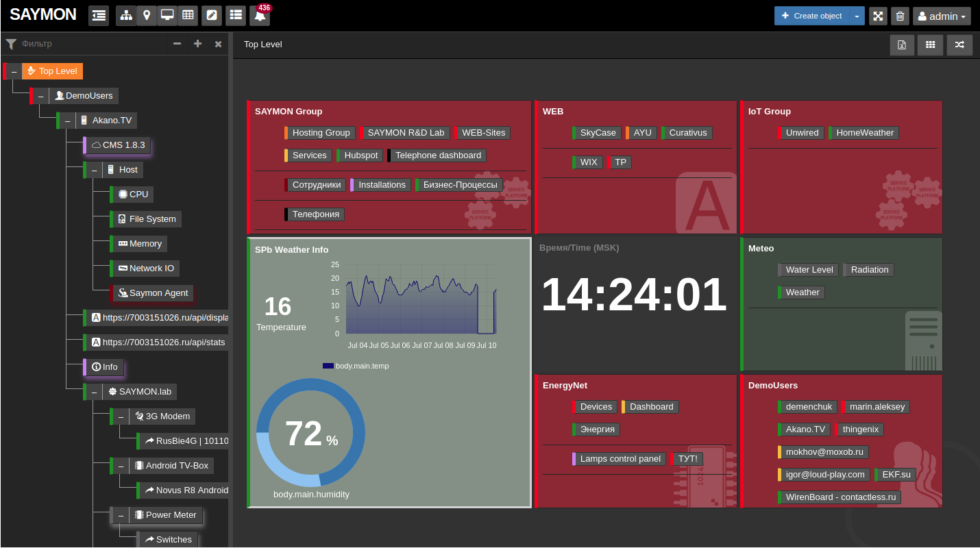The image size is (980, 548).
Task: Click the Top Level breadcrumb label
Action: [263, 45]
